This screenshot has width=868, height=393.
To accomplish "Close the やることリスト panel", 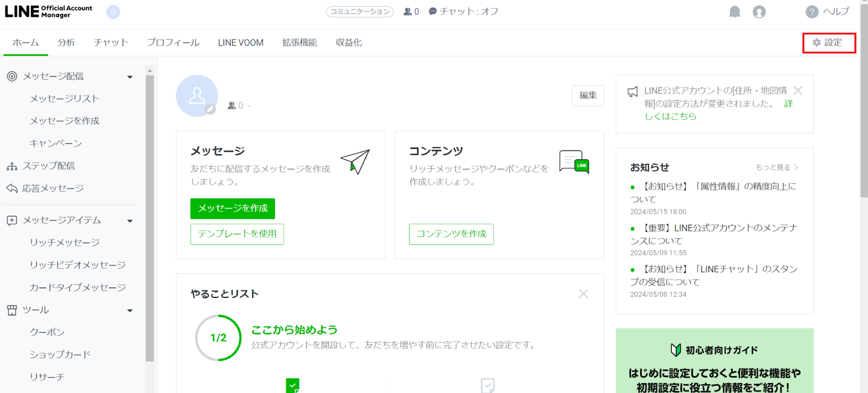I will tap(583, 294).
